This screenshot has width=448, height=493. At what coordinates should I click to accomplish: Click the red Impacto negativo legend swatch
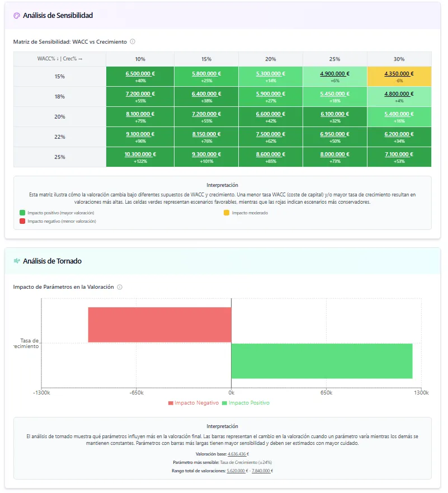[22, 221]
